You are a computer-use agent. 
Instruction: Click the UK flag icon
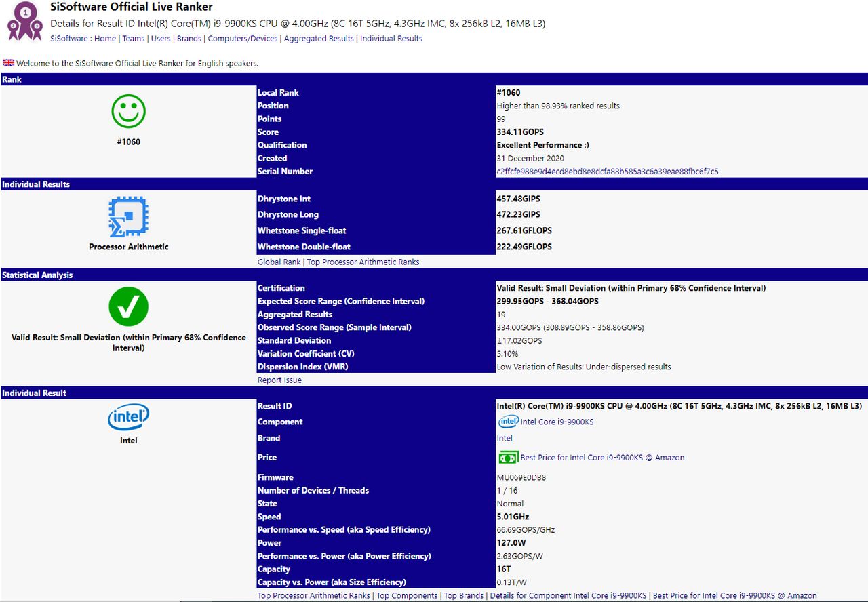8,63
